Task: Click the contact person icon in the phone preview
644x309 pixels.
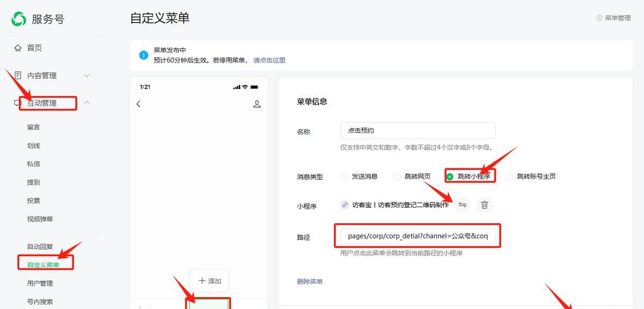Action: (257, 104)
